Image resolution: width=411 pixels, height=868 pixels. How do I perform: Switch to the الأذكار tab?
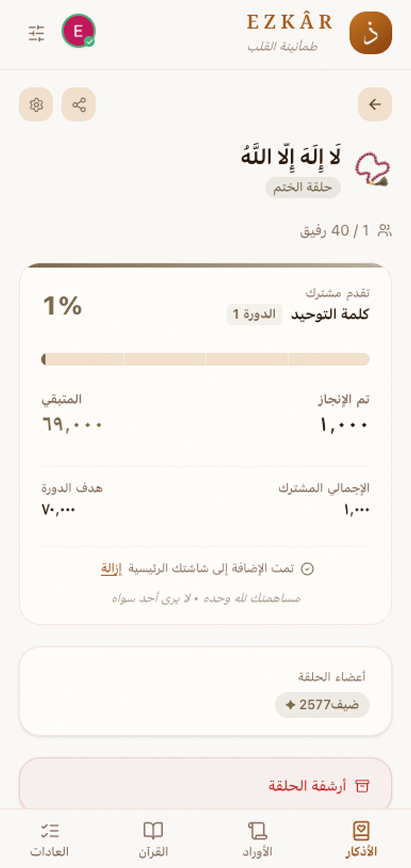(x=361, y=839)
